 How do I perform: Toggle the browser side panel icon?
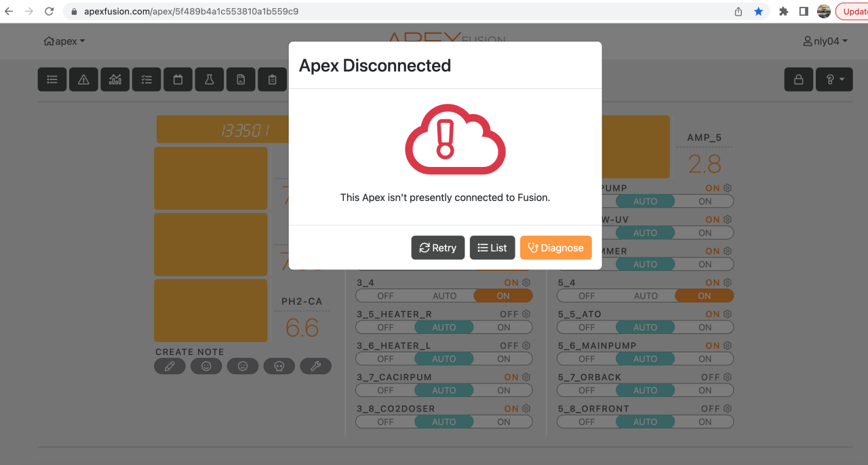pyautogui.click(x=804, y=12)
